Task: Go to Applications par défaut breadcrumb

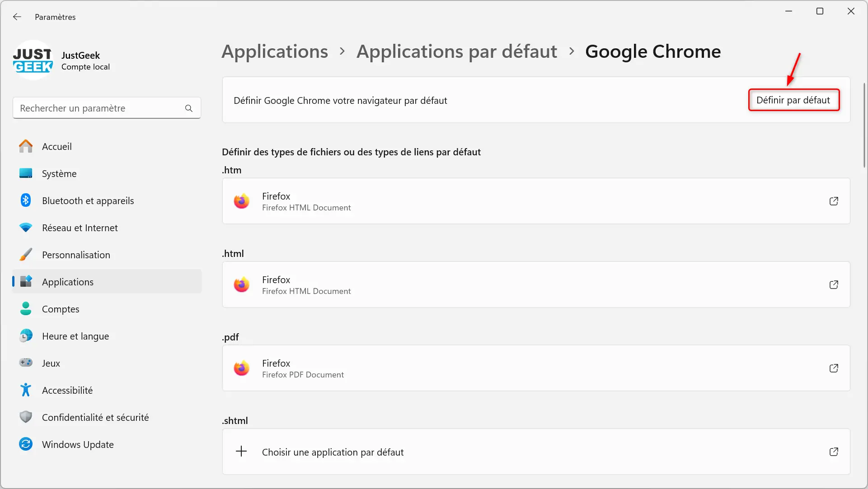Action: pyautogui.click(x=457, y=51)
